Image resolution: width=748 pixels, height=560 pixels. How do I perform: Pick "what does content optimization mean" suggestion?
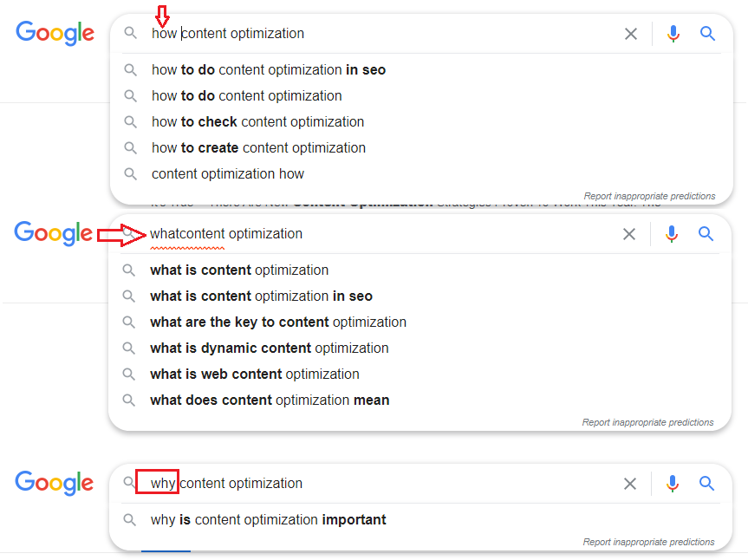270,400
